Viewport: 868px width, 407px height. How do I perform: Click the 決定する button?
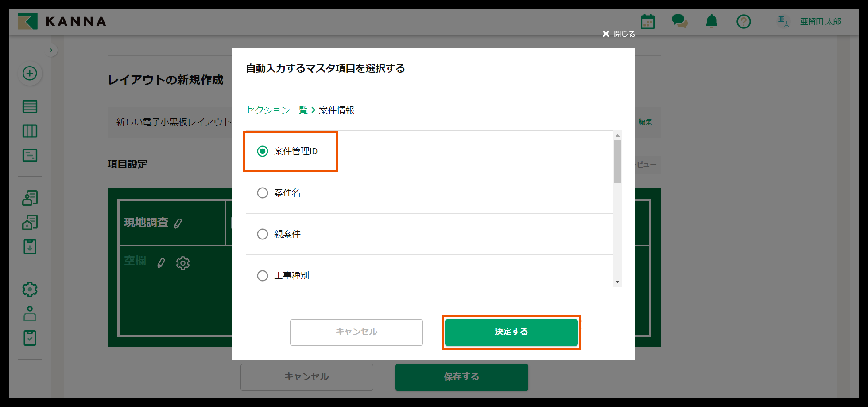pos(511,332)
